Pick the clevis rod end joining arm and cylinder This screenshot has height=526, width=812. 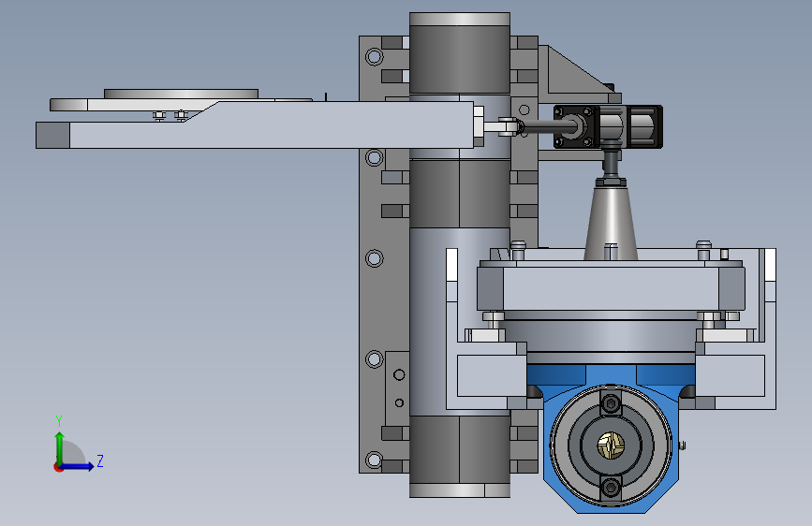pyautogui.click(x=509, y=127)
